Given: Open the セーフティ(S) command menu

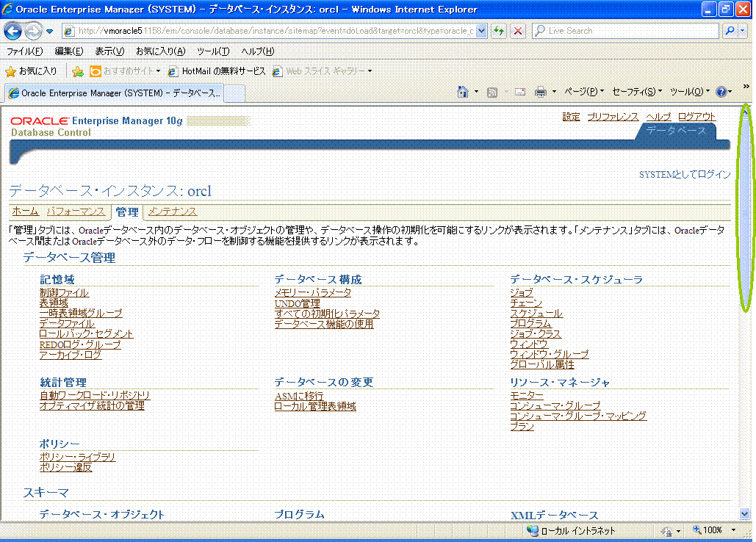Looking at the screenshot, I should click(x=637, y=92).
